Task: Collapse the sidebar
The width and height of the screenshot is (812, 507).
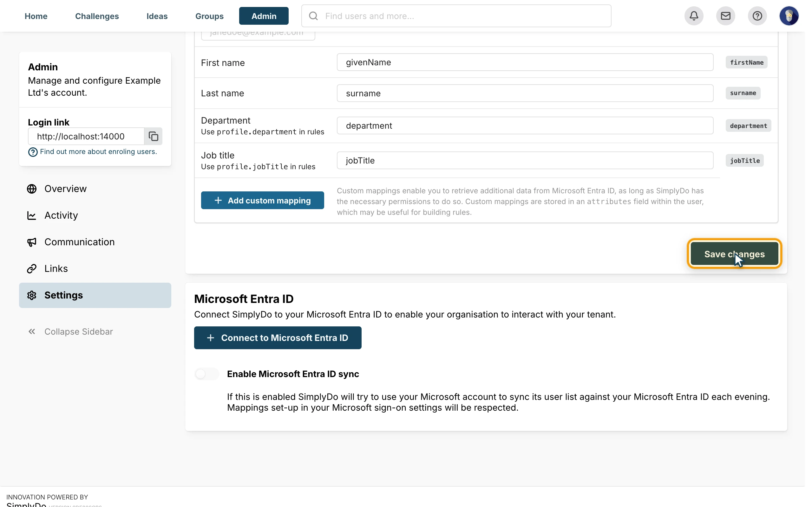Action: [70, 332]
